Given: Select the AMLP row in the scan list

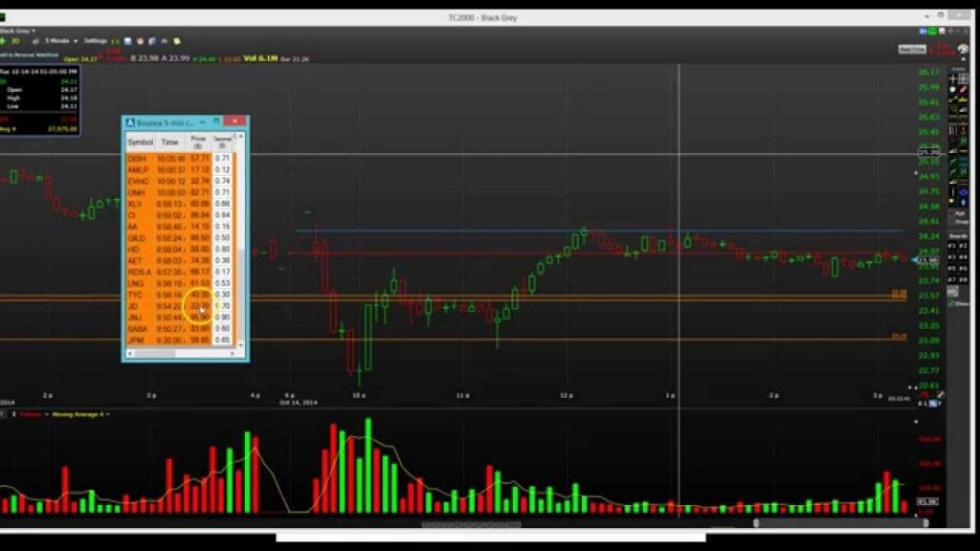Looking at the screenshot, I should pyautogui.click(x=180, y=170).
